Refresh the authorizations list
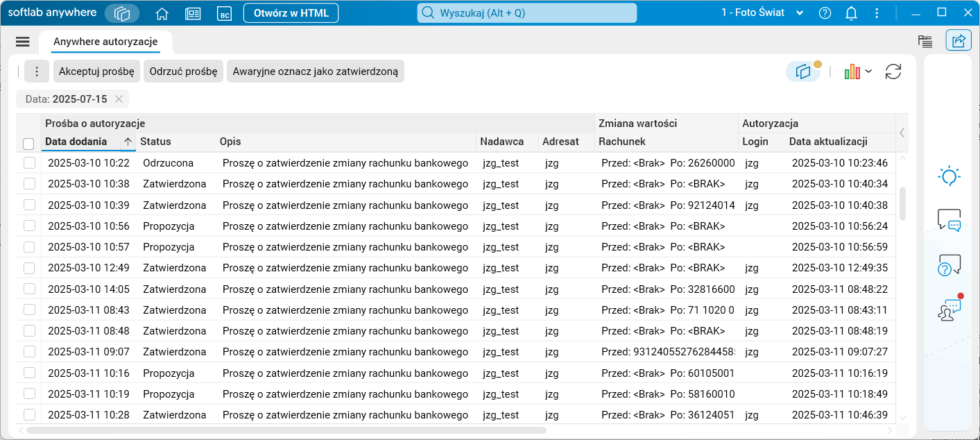Screen dimensions: 980x440 pos(893,71)
